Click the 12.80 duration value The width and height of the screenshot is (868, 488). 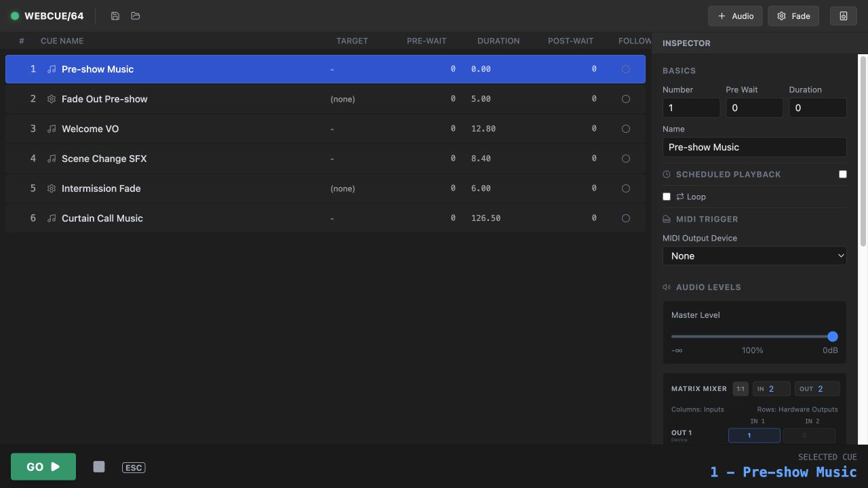click(x=484, y=129)
